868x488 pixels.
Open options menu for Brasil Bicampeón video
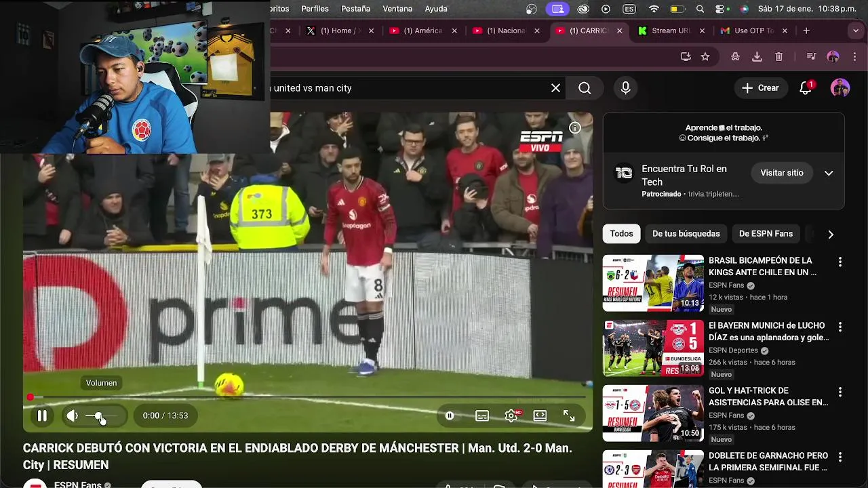coord(840,262)
